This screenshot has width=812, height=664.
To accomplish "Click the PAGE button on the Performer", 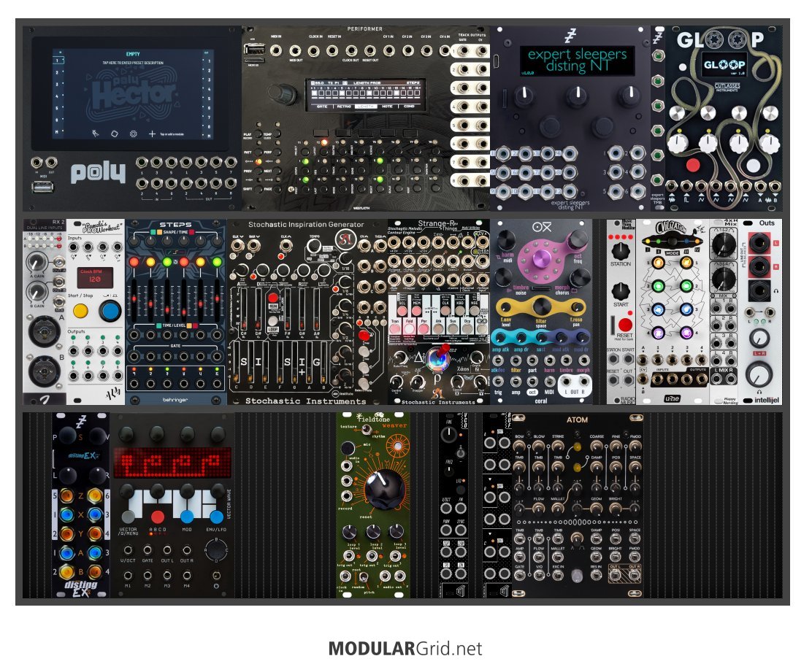I will click(277, 189).
